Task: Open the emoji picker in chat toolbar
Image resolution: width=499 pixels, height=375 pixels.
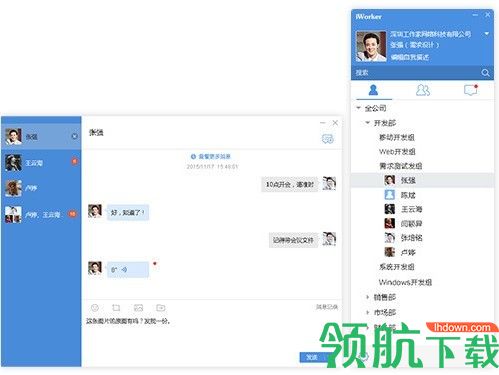Action: 95,308
